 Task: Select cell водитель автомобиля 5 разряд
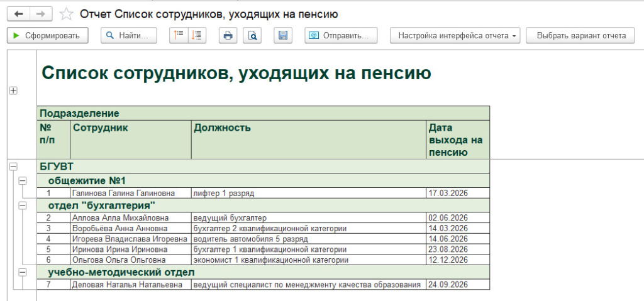(308, 239)
